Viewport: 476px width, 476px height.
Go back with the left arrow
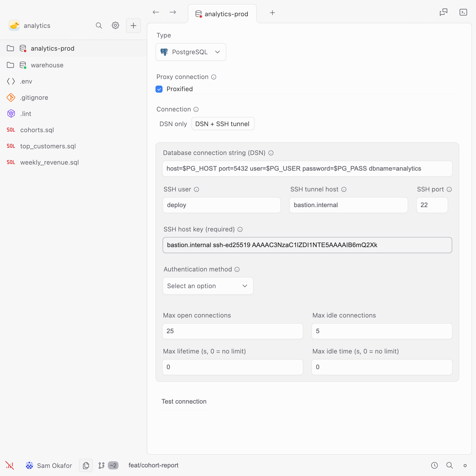156,12
